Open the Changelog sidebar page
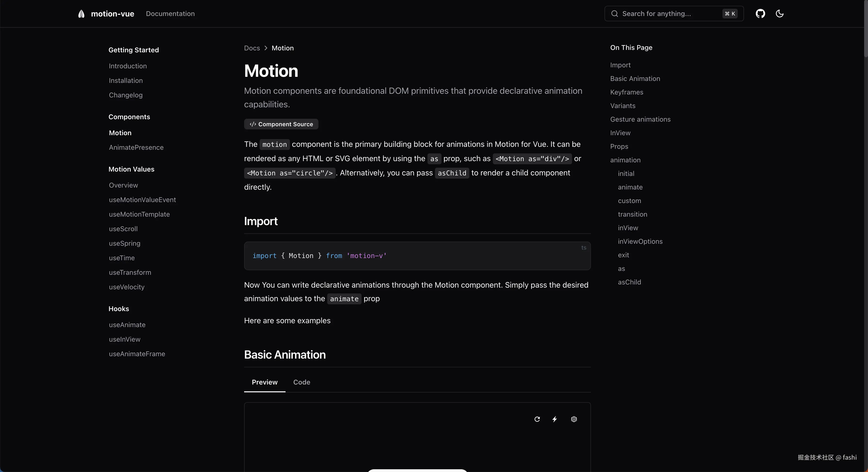Screen dimensions: 868x472 point(126,95)
